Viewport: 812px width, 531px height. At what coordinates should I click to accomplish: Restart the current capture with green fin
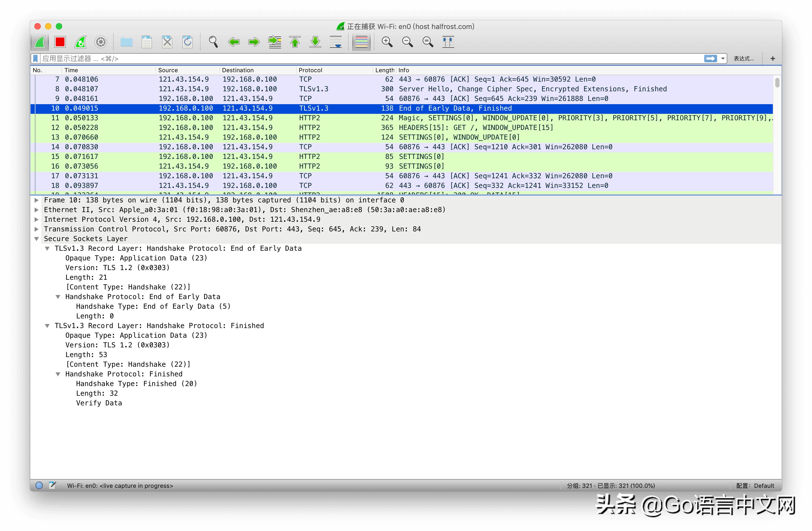click(80, 42)
